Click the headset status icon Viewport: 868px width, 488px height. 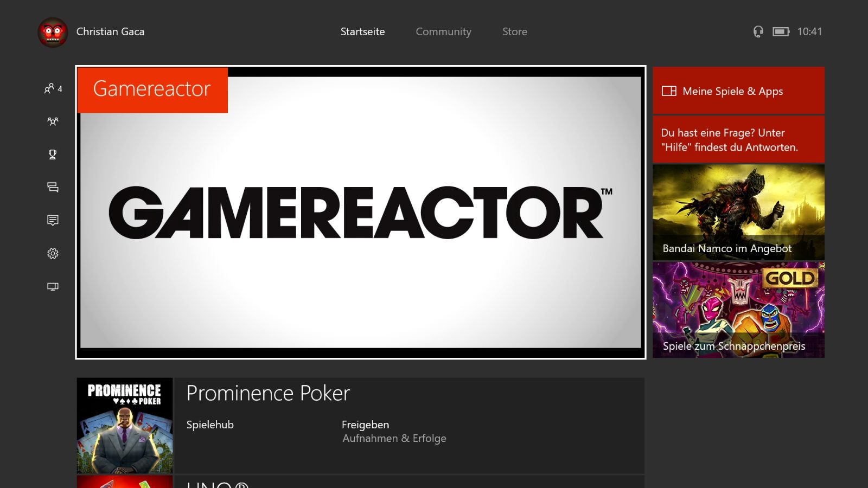pos(758,31)
